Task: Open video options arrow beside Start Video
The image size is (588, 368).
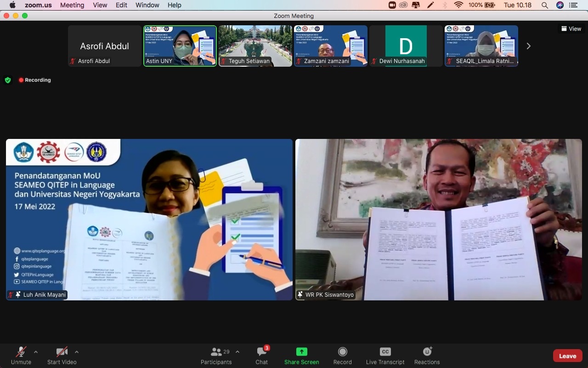Action: tap(77, 352)
